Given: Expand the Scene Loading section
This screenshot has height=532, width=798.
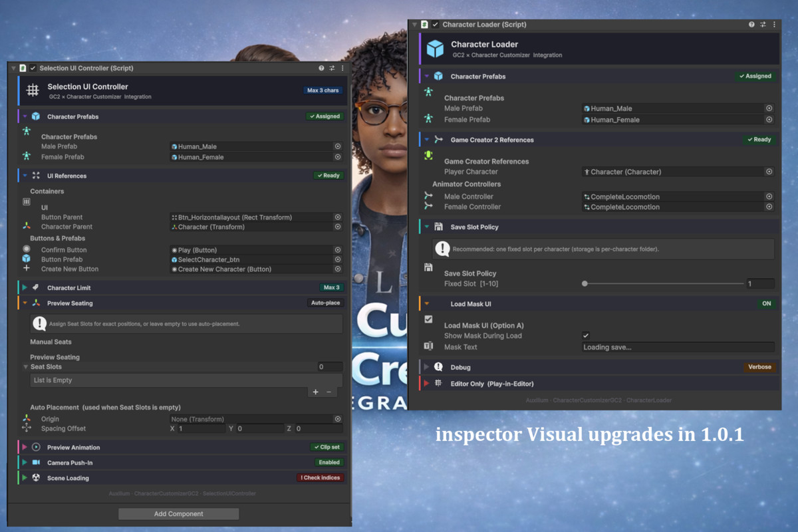Looking at the screenshot, I should [x=25, y=477].
